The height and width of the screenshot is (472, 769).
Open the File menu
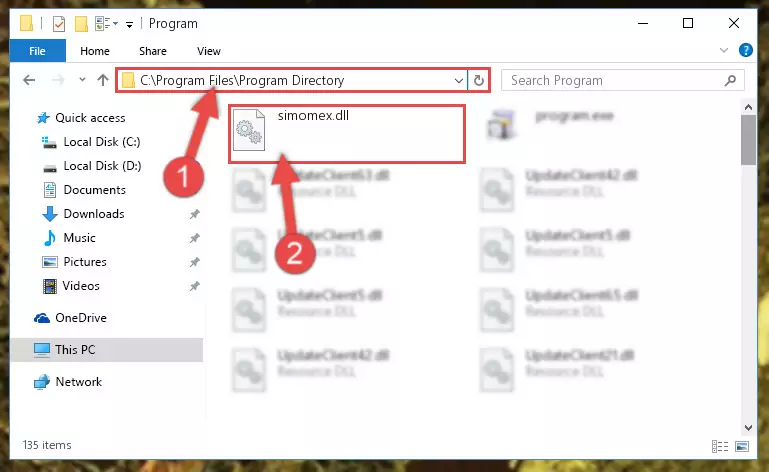(37, 51)
